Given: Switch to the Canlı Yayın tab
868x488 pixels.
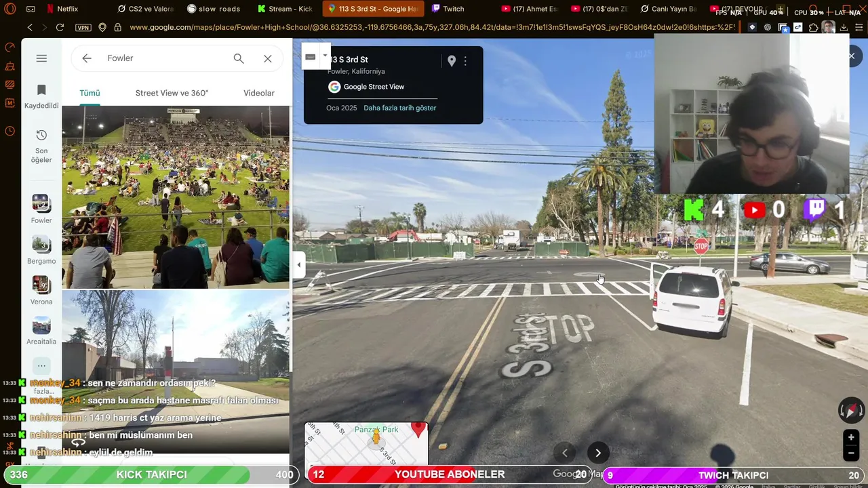Looking at the screenshot, I should click(x=668, y=9).
